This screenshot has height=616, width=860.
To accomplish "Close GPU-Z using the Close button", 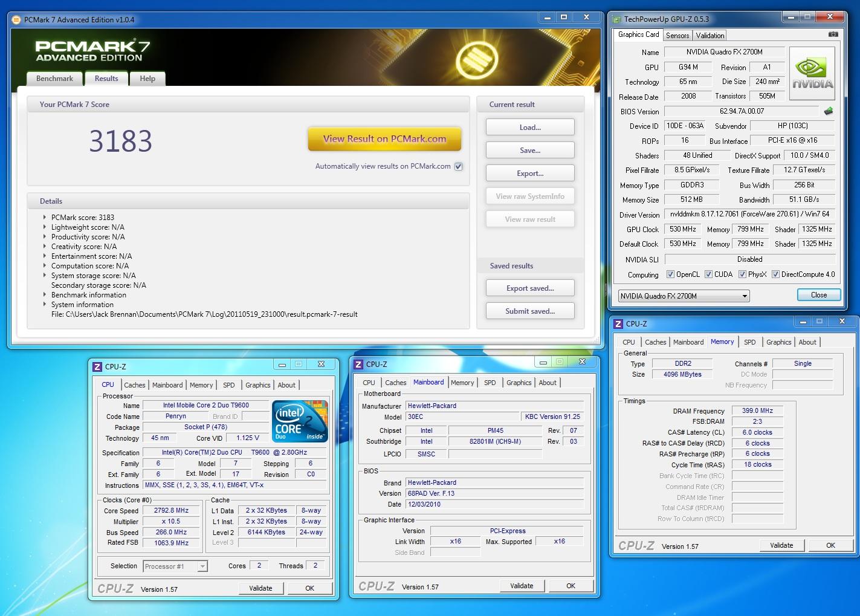I will pos(819,295).
